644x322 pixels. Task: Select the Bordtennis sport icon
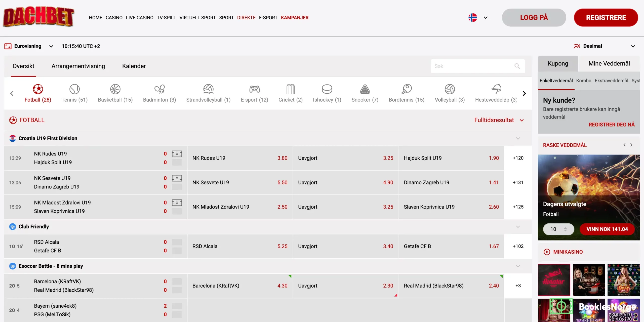[x=407, y=89]
